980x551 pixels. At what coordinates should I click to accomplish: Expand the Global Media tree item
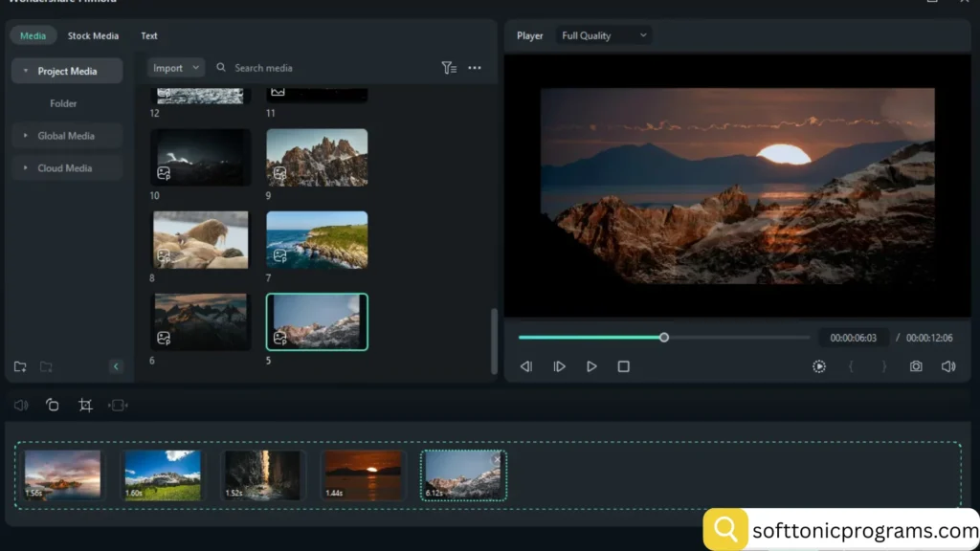coord(26,136)
